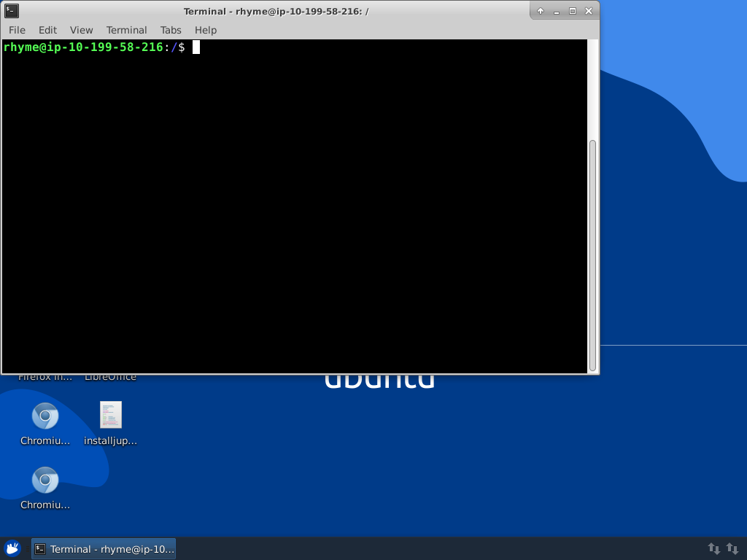This screenshot has width=747, height=560.
Task: Select the installjup... file icon on desktop
Action: (x=111, y=424)
